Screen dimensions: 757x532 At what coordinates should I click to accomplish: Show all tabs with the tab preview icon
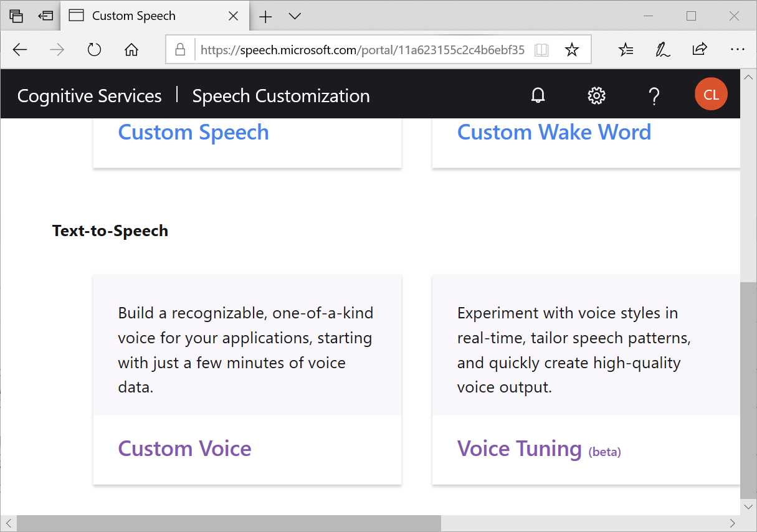16,16
